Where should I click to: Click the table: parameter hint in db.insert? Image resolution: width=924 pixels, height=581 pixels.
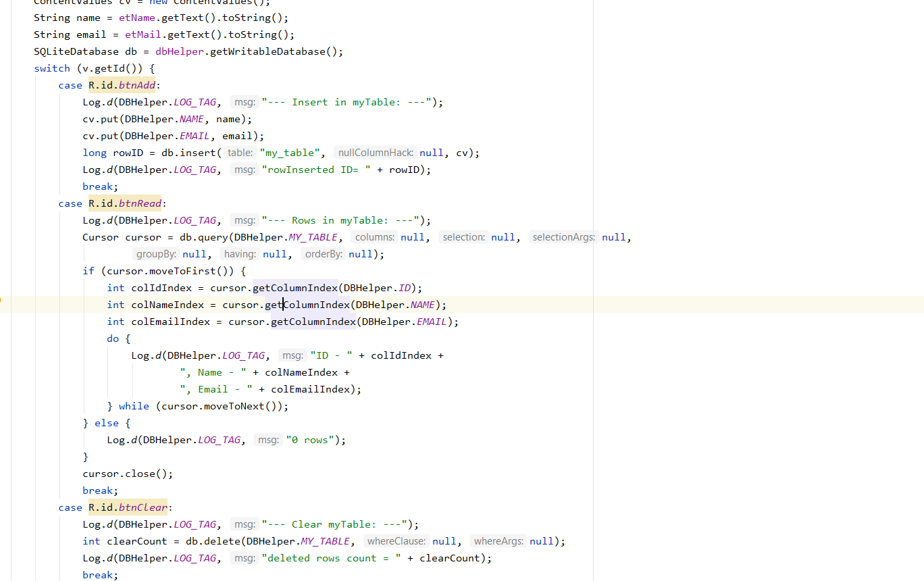(x=240, y=153)
